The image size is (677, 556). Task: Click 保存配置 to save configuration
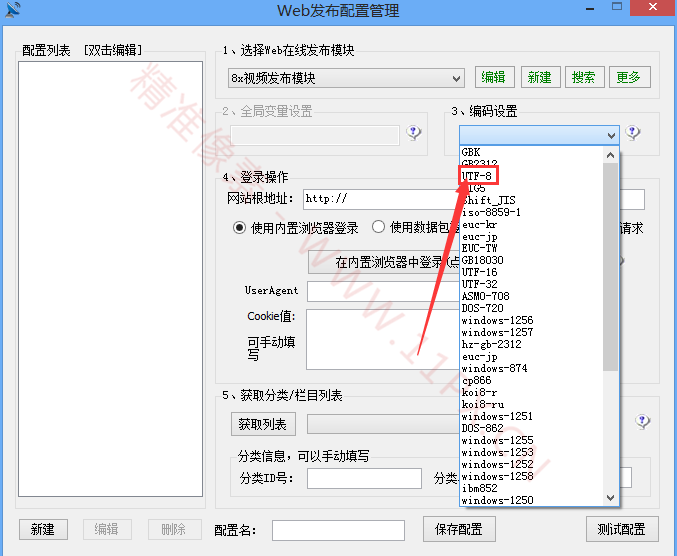pyautogui.click(x=459, y=529)
